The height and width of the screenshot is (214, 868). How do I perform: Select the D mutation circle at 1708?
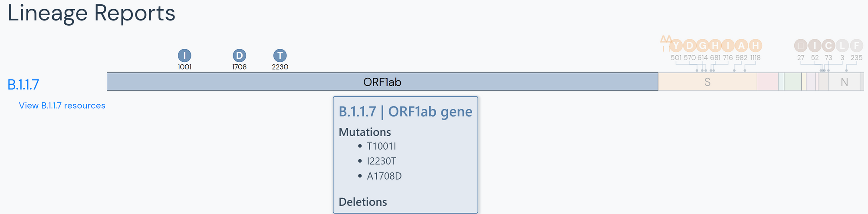click(x=239, y=55)
